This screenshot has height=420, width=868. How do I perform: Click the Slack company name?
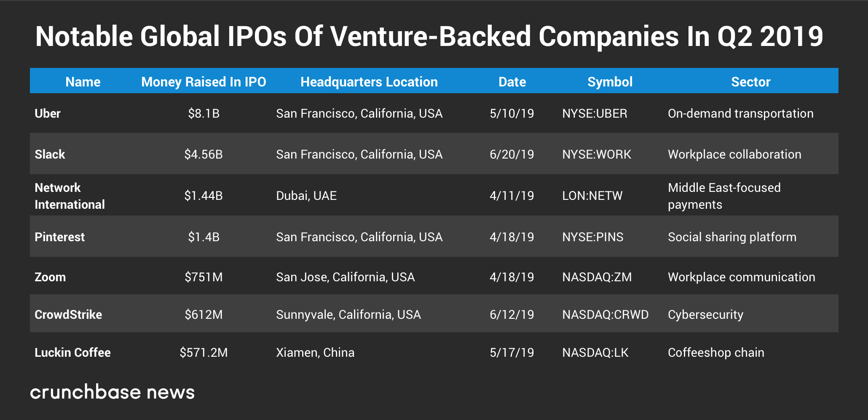(50, 154)
